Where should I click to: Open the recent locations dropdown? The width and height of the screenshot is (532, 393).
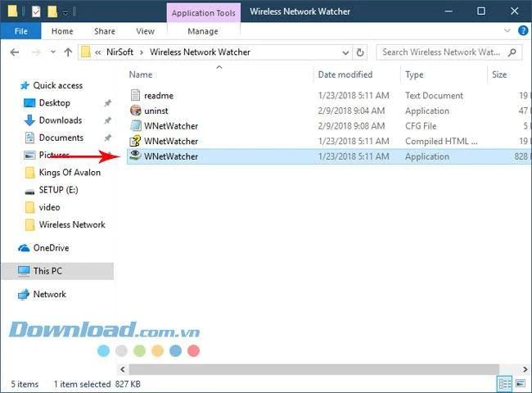pos(53,52)
